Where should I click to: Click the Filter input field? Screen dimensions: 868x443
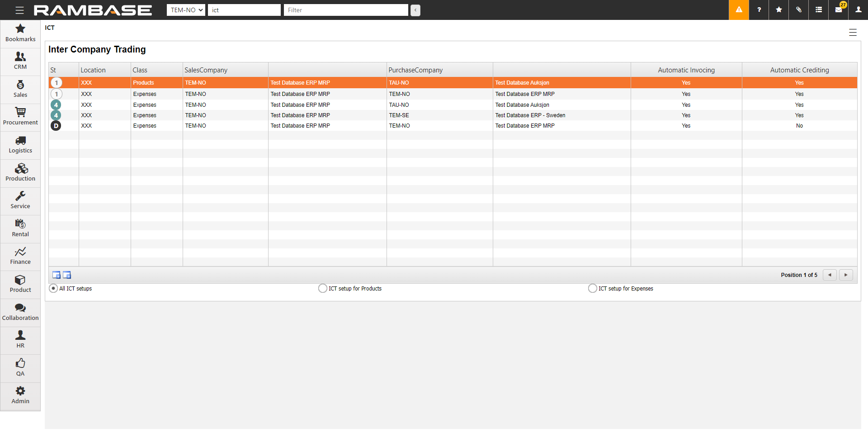pos(346,10)
